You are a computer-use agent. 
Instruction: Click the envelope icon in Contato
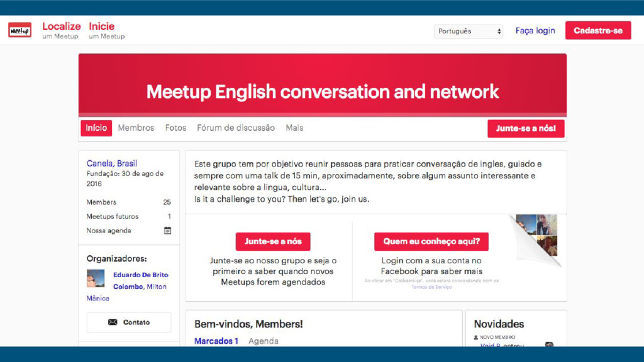click(113, 322)
